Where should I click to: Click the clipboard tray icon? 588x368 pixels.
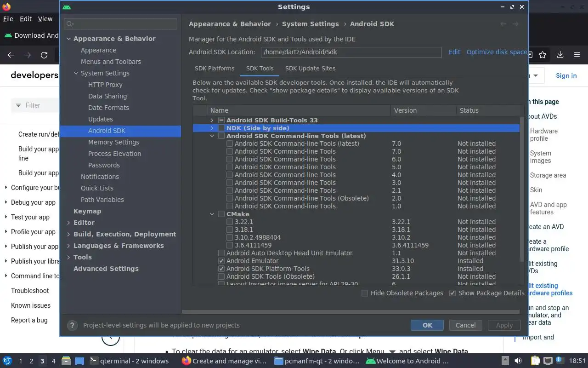click(x=535, y=361)
